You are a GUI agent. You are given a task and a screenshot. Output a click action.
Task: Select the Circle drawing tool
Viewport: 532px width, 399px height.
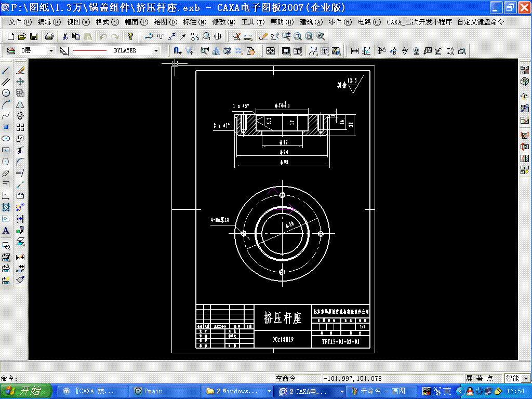[6, 93]
